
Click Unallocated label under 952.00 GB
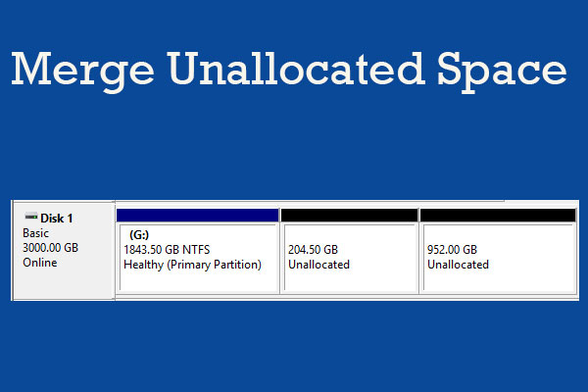tap(458, 265)
